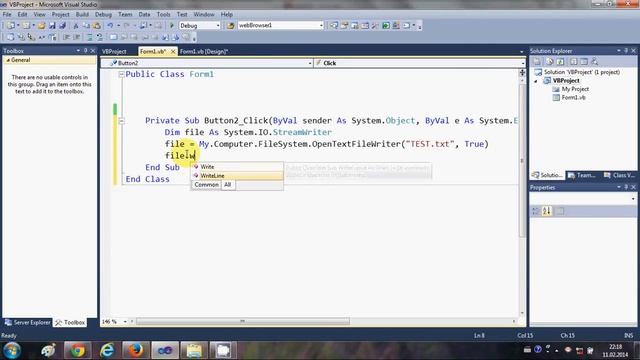Select Form1.vb in Solution Explorer
Viewport: 640px width, 360px height.
[573, 98]
